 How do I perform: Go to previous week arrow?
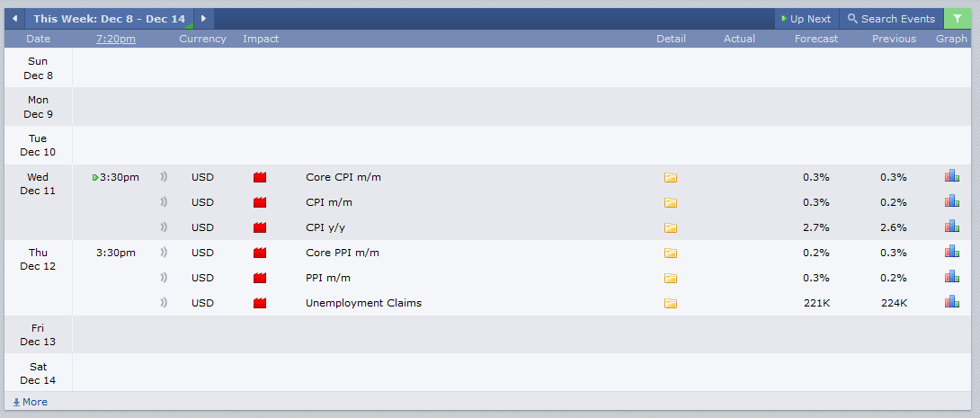click(x=14, y=19)
